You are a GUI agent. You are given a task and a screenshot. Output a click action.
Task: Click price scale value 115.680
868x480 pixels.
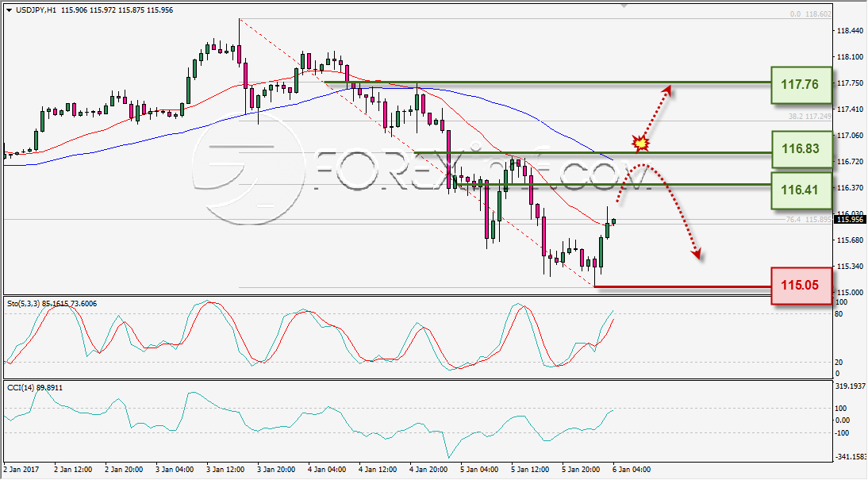pyautogui.click(x=851, y=240)
